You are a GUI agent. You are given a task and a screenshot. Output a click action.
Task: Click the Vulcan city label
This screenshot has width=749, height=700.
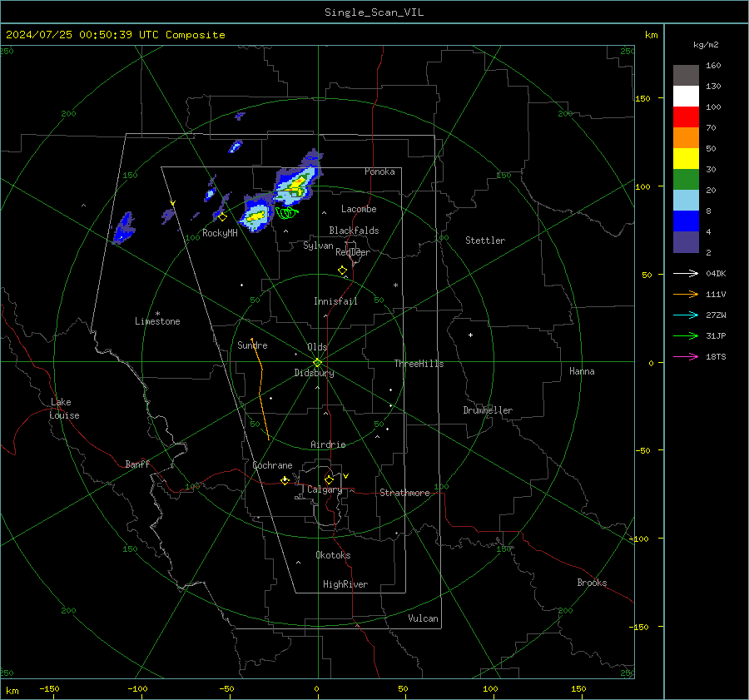coord(423,618)
